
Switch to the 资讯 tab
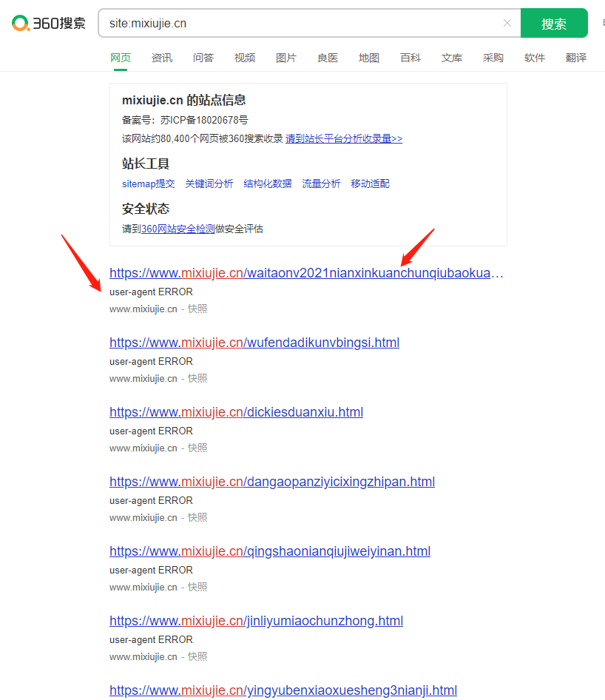(162, 58)
